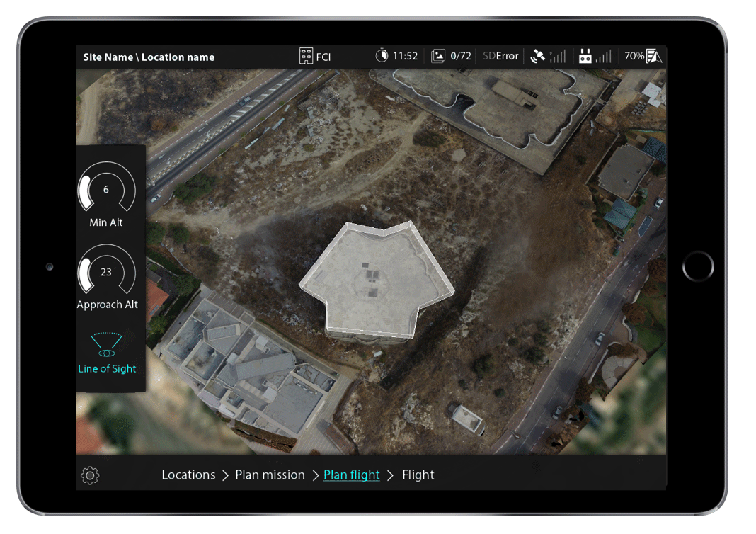Tap the remote controller signal icon
Image resolution: width=756 pixels, height=534 pixels.
585,56
